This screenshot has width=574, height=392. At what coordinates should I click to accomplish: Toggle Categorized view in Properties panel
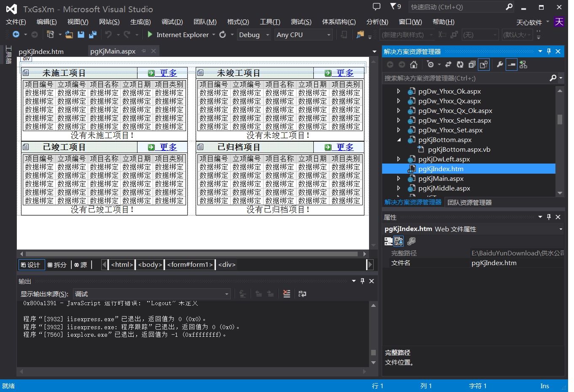coord(388,241)
